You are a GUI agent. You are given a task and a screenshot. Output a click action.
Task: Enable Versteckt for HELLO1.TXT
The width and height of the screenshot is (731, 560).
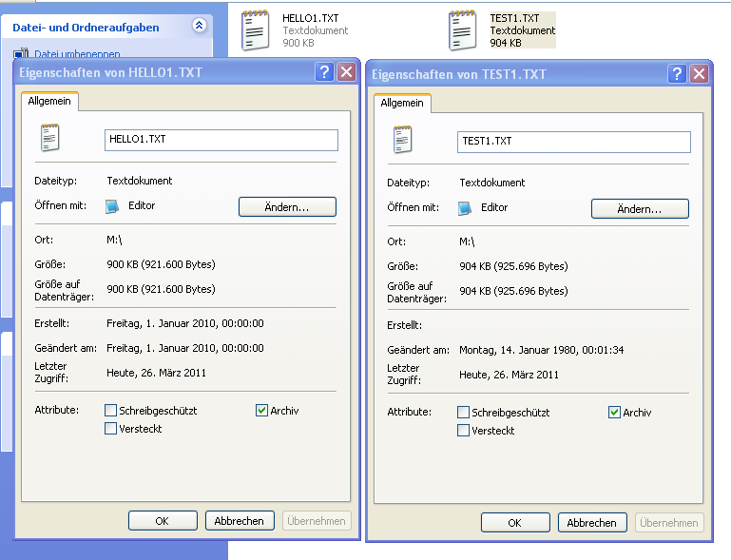(x=110, y=428)
